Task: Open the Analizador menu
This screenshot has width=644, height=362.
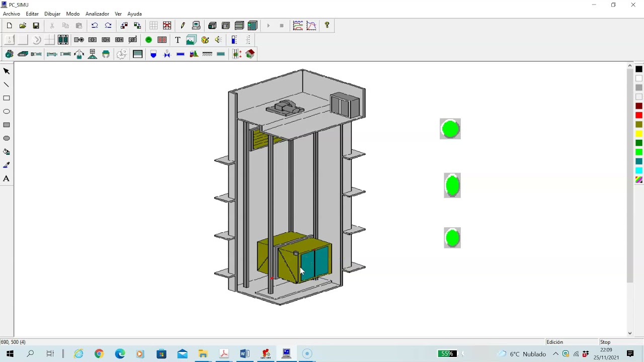Action: tap(97, 14)
